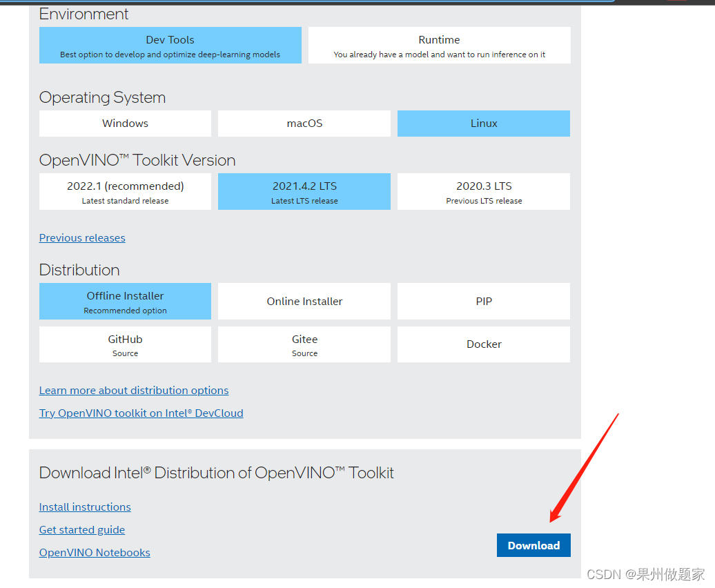Pick the 2022.1 recommended toolkit version
This screenshot has width=715, height=588.
click(x=124, y=191)
